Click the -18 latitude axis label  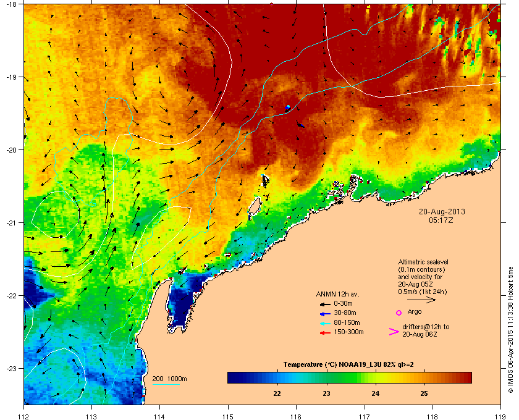pyautogui.click(x=11, y=4)
